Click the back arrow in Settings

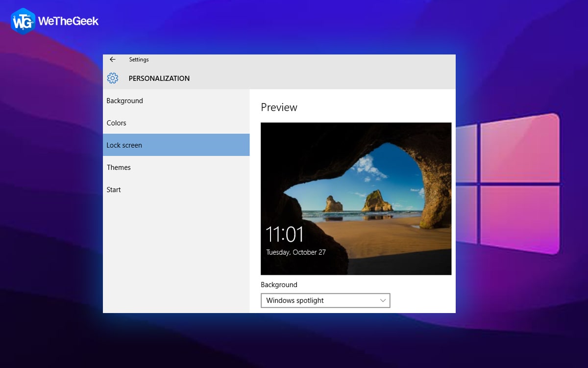pos(113,59)
